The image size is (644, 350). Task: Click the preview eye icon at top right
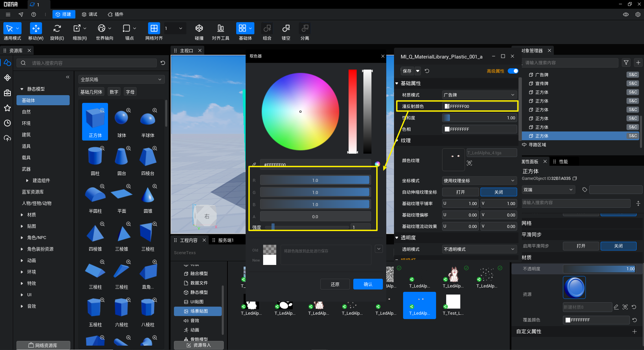pos(626,14)
